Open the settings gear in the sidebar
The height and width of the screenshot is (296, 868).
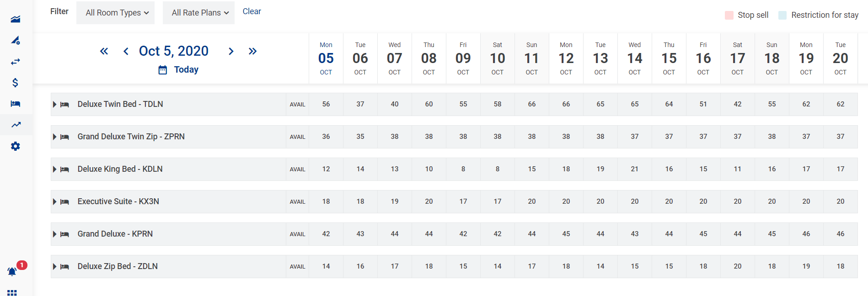16,146
